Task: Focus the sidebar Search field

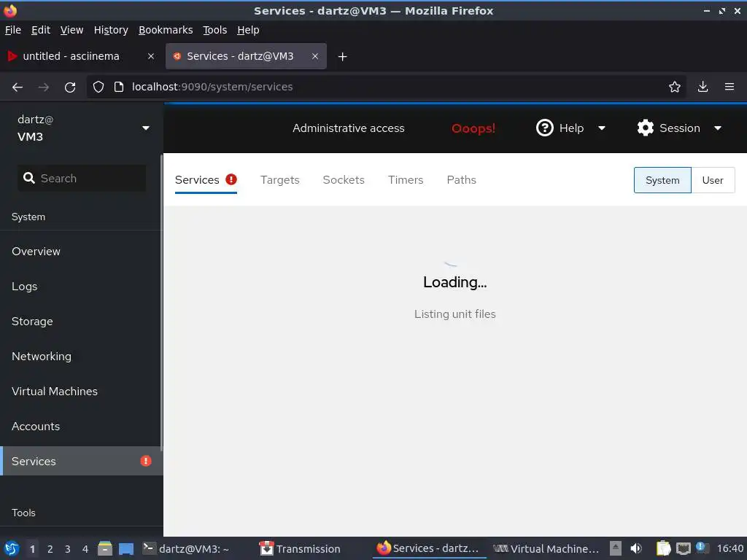Action: point(82,178)
